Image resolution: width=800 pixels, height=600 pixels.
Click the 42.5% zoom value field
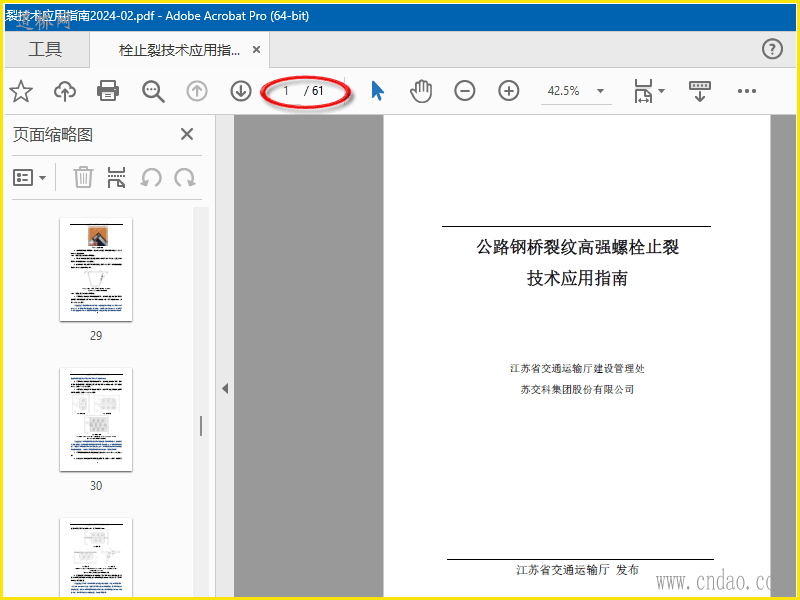pos(564,91)
